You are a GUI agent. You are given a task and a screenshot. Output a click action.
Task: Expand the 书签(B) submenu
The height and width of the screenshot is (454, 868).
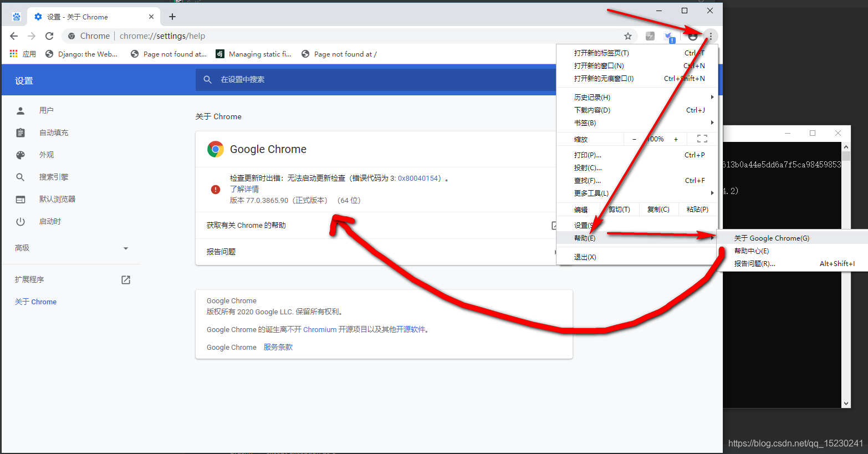coord(637,123)
